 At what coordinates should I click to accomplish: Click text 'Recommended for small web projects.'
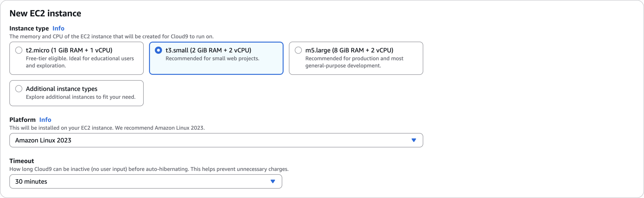click(x=213, y=59)
